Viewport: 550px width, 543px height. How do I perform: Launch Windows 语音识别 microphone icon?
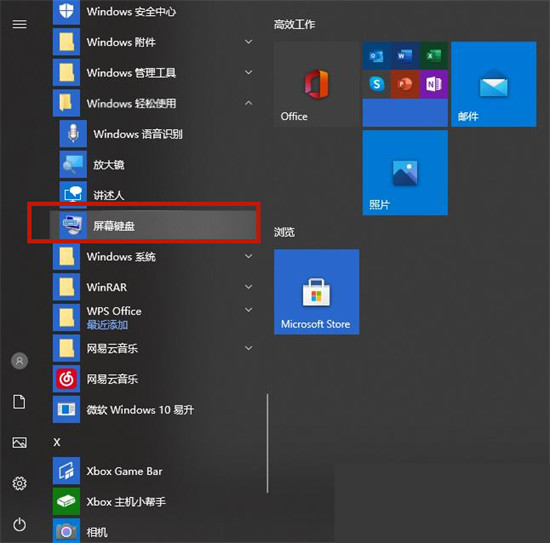73,134
